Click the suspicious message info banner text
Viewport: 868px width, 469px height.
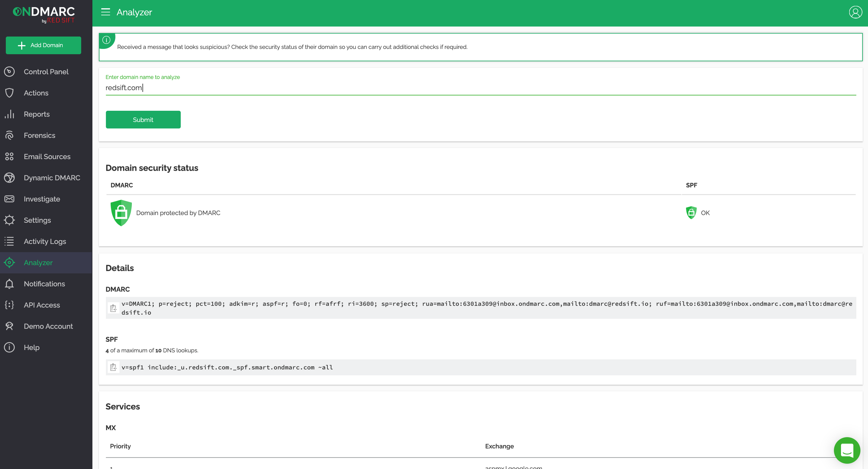point(292,47)
